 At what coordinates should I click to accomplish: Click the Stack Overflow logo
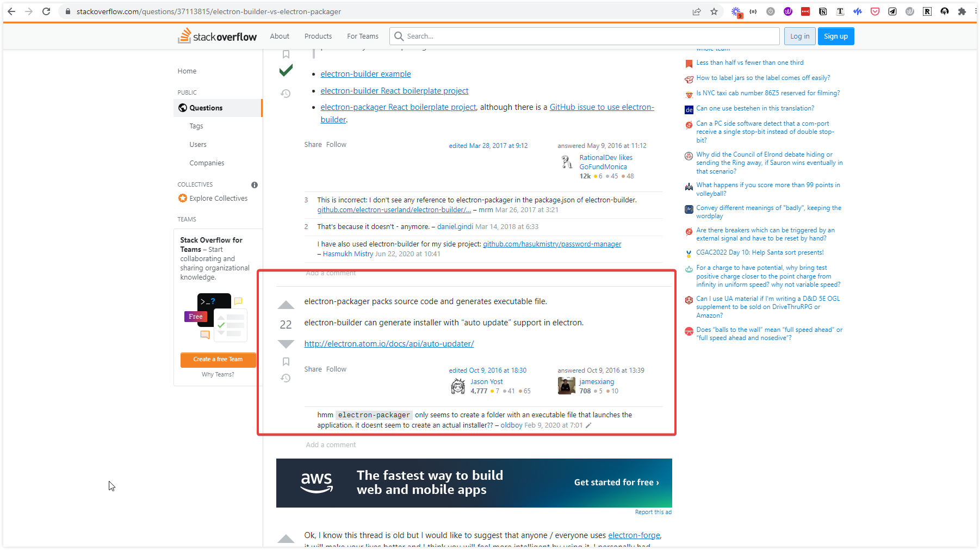tap(217, 36)
